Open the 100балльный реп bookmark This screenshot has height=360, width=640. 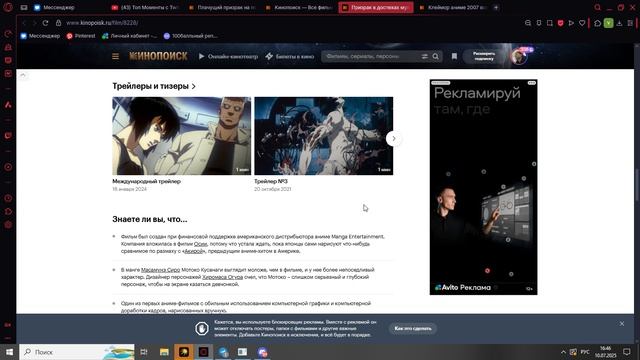[x=191, y=36]
